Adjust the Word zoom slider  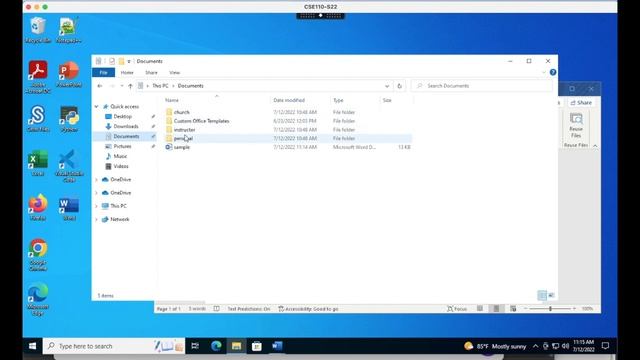pyautogui.click(x=550, y=309)
